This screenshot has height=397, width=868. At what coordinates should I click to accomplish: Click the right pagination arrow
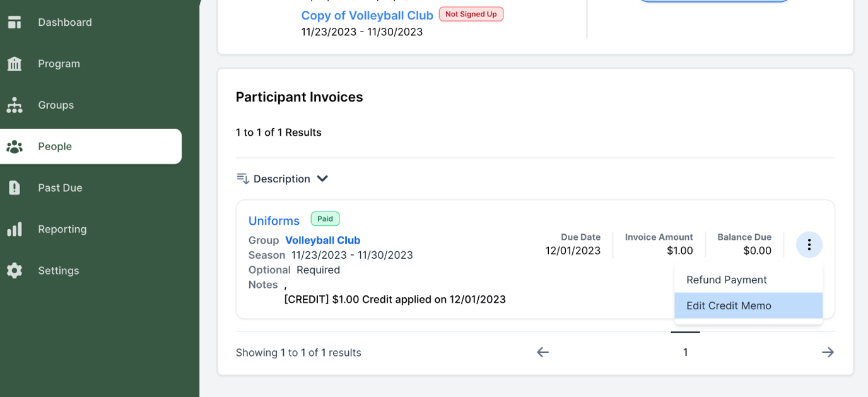pyautogui.click(x=828, y=352)
